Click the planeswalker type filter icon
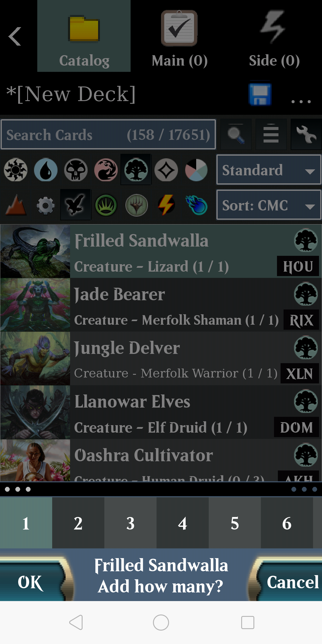The image size is (322, 644). (x=137, y=205)
